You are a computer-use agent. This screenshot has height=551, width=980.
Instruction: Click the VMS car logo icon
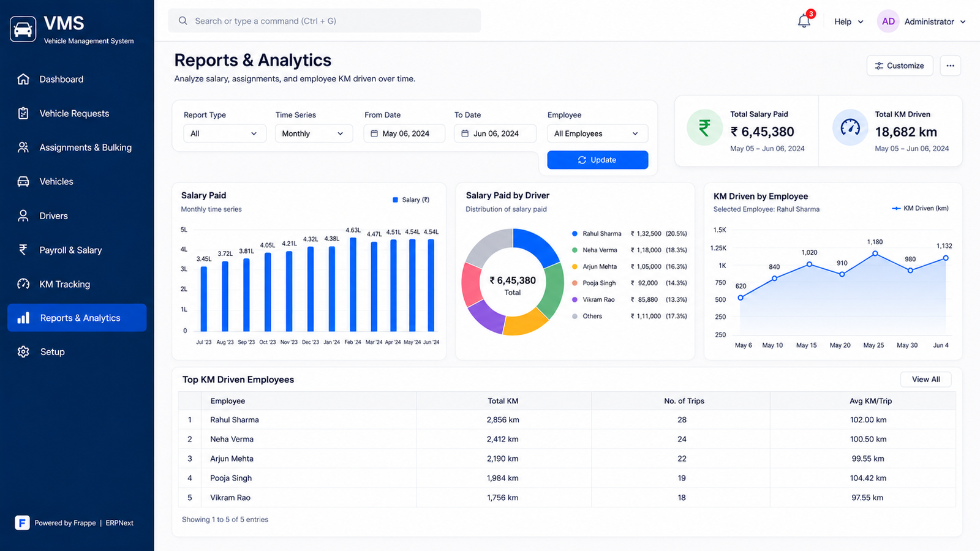(x=23, y=29)
